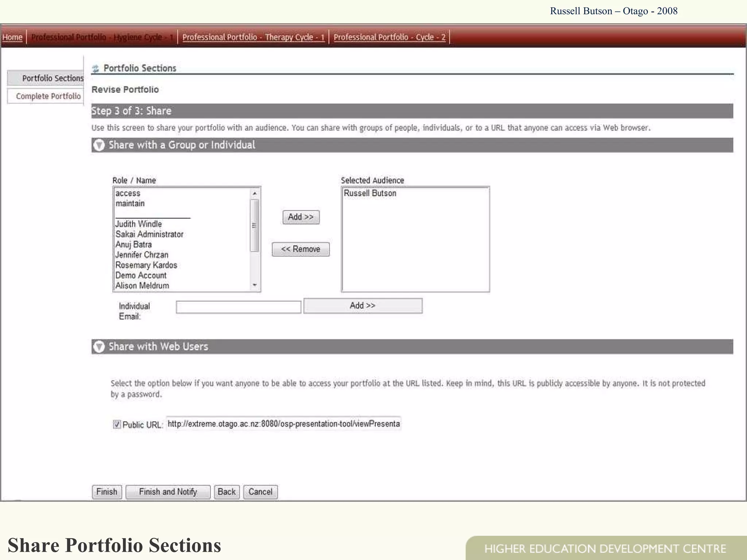The image size is (747, 560).
Task: Click the Role / Name list scroll-up arrow
Action: (255, 193)
